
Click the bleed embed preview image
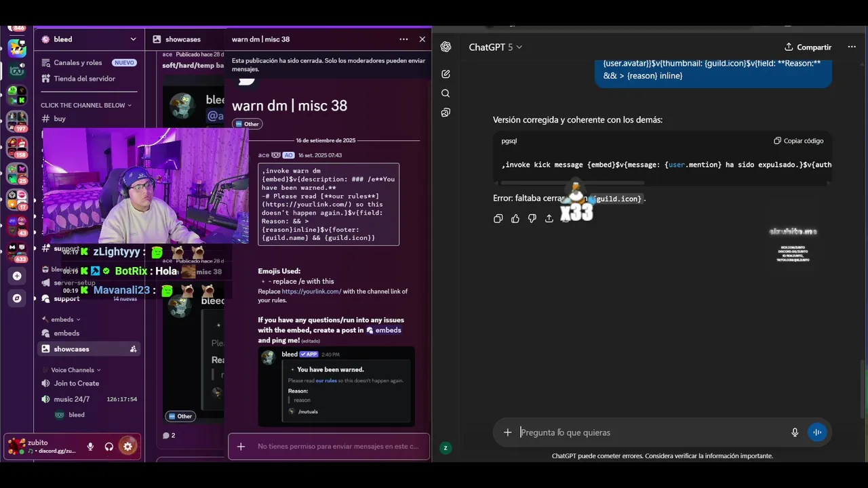click(x=336, y=387)
